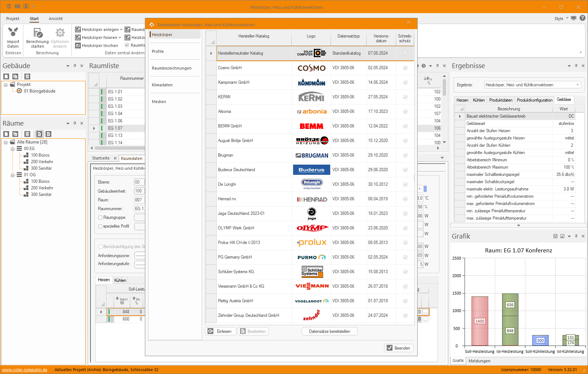
Task: Click the Kühlen tab under room data
Action: (x=120, y=280)
